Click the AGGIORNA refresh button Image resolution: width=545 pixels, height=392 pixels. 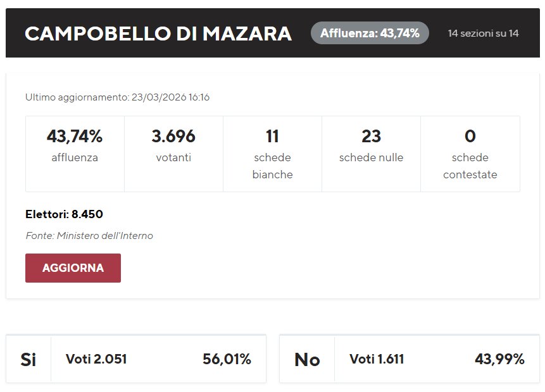(x=73, y=268)
